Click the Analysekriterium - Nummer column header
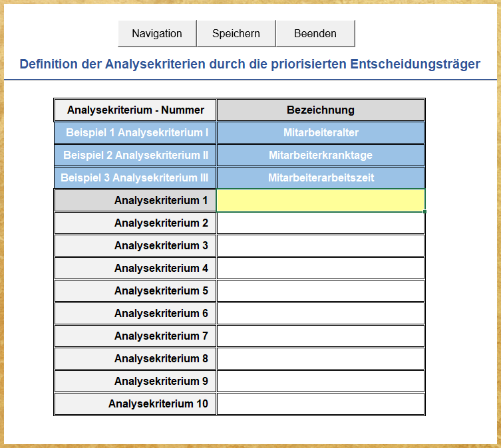 135,110
